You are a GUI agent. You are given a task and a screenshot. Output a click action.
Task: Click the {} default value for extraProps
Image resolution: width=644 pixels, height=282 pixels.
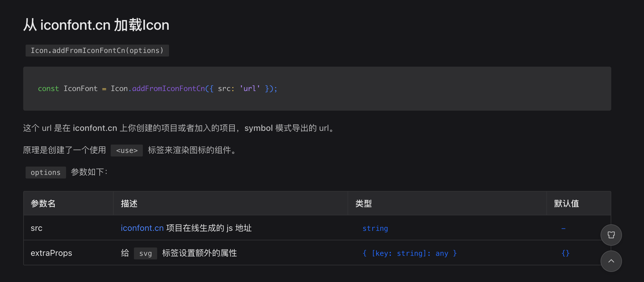[x=565, y=253]
